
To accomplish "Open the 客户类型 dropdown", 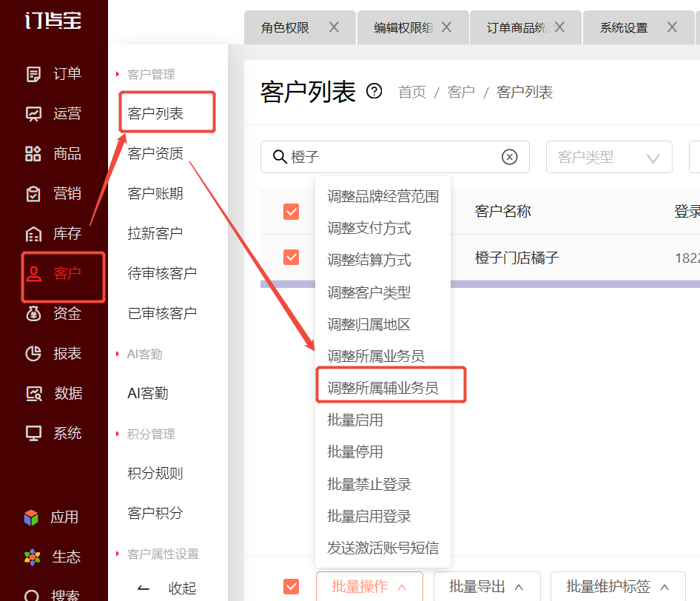I will click(x=609, y=157).
